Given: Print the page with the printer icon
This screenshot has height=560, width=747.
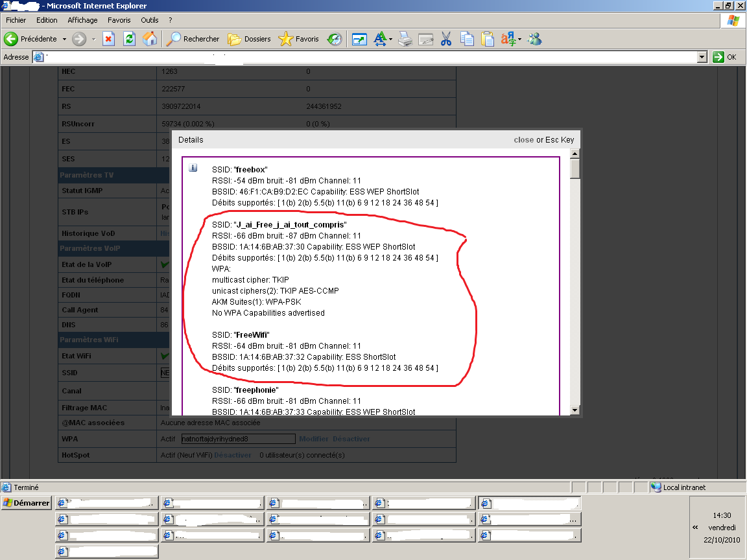Looking at the screenshot, I should (x=405, y=39).
